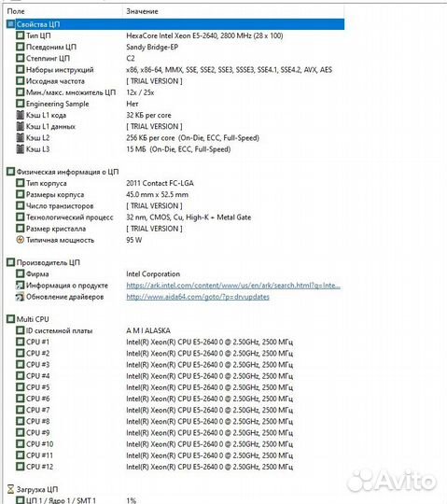Click the icon beside ID системной платы
The height and width of the screenshot is (504, 447).
pyautogui.click(x=21, y=330)
